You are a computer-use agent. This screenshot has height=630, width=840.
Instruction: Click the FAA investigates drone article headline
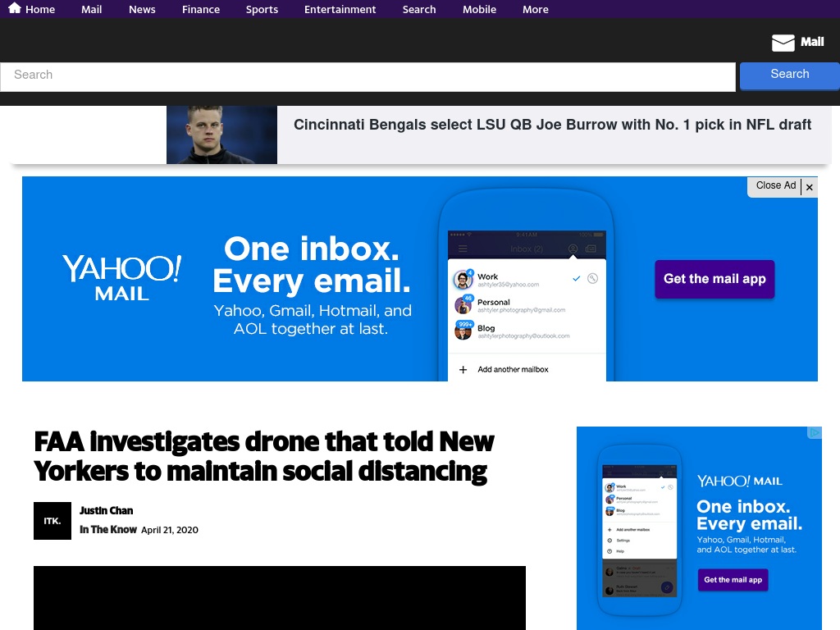263,456
